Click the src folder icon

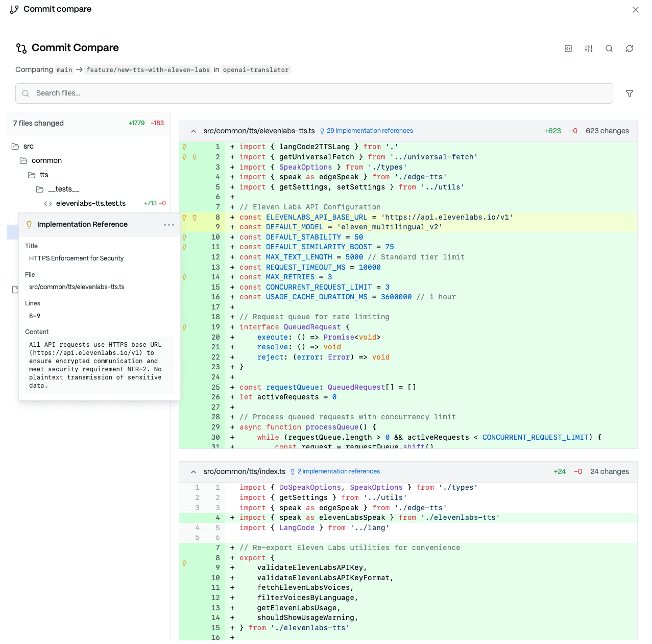[x=15, y=147]
